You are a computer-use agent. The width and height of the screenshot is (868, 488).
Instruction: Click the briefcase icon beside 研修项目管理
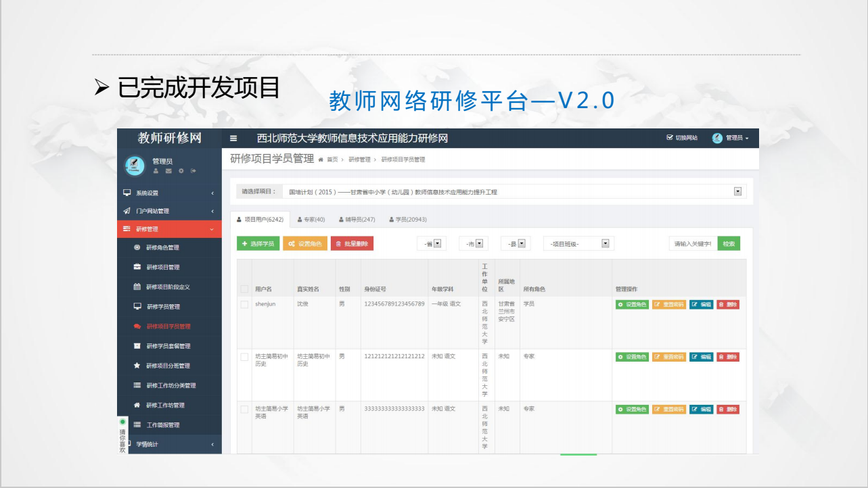coord(137,267)
